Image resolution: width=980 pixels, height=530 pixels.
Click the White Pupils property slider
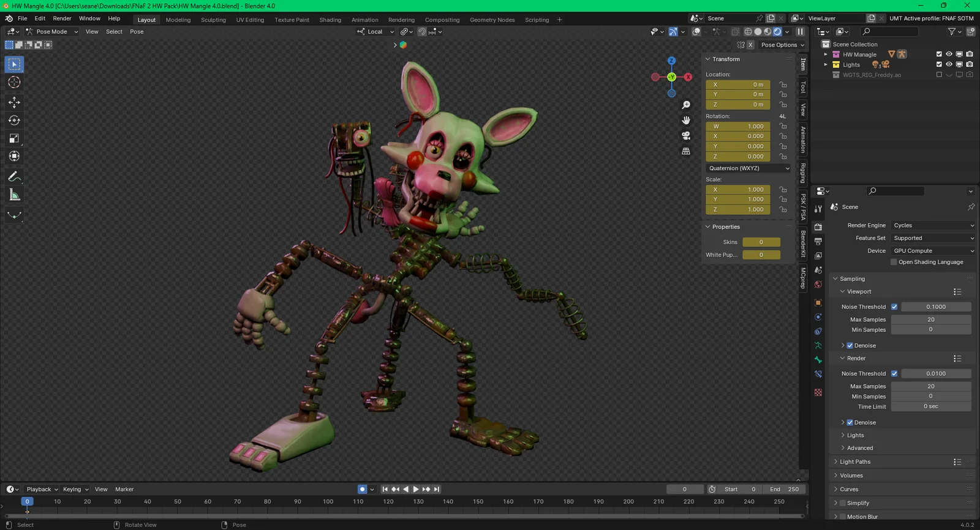coord(761,255)
